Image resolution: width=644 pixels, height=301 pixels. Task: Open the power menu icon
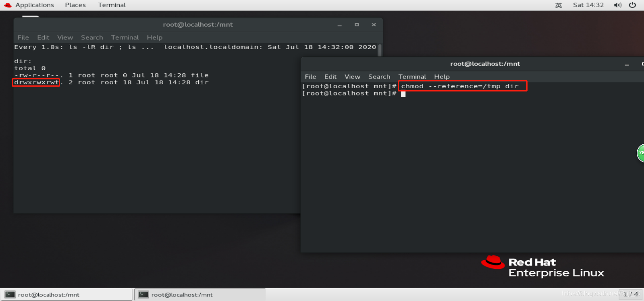[632, 5]
